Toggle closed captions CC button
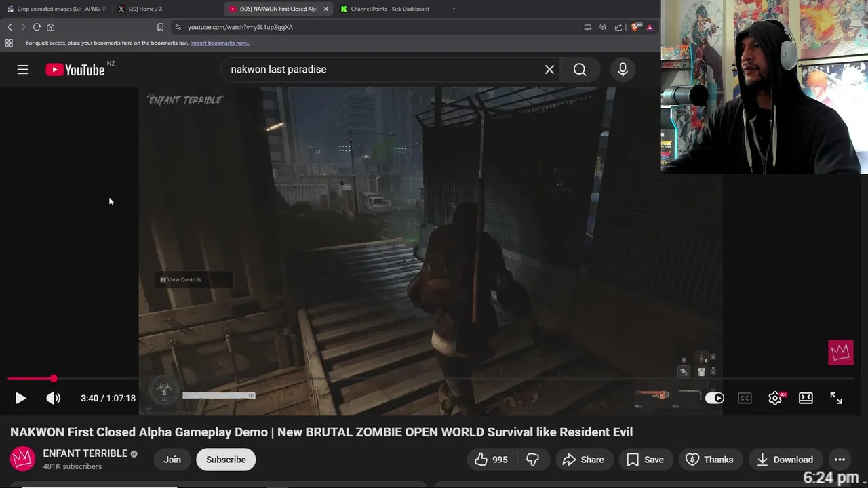Image resolution: width=868 pixels, height=488 pixels. 745,398
